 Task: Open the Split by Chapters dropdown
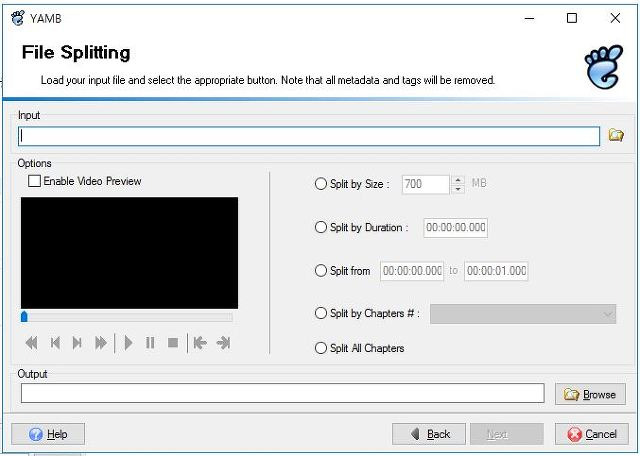pos(523,314)
